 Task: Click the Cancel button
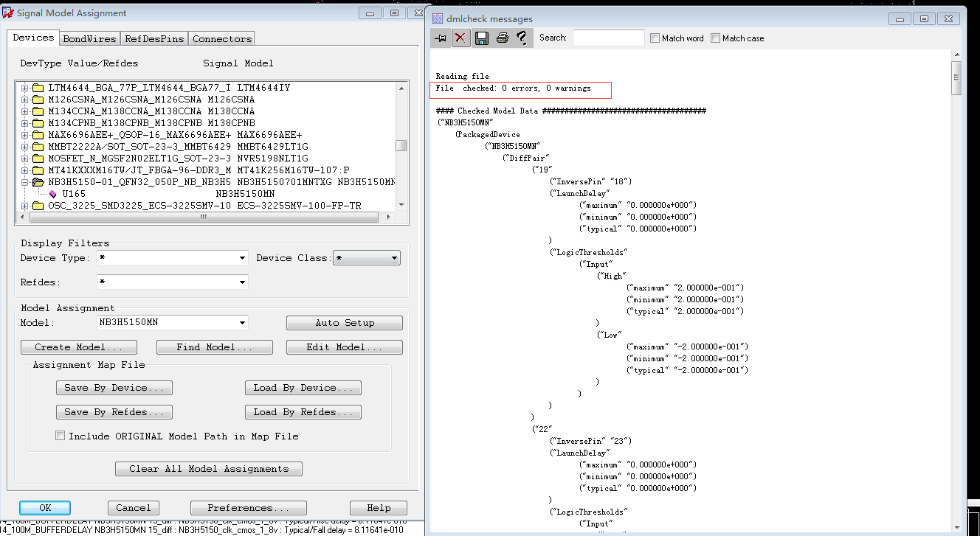point(134,508)
